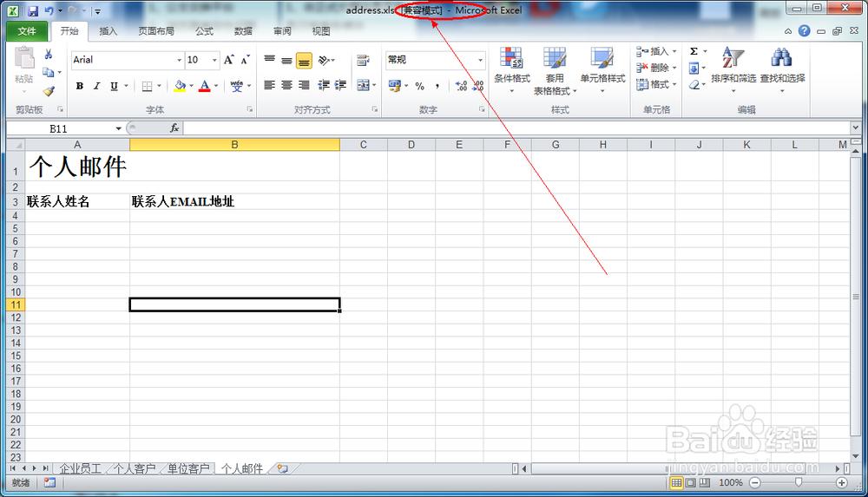Click the red font color swatch
The image size is (868, 497).
(204, 86)
